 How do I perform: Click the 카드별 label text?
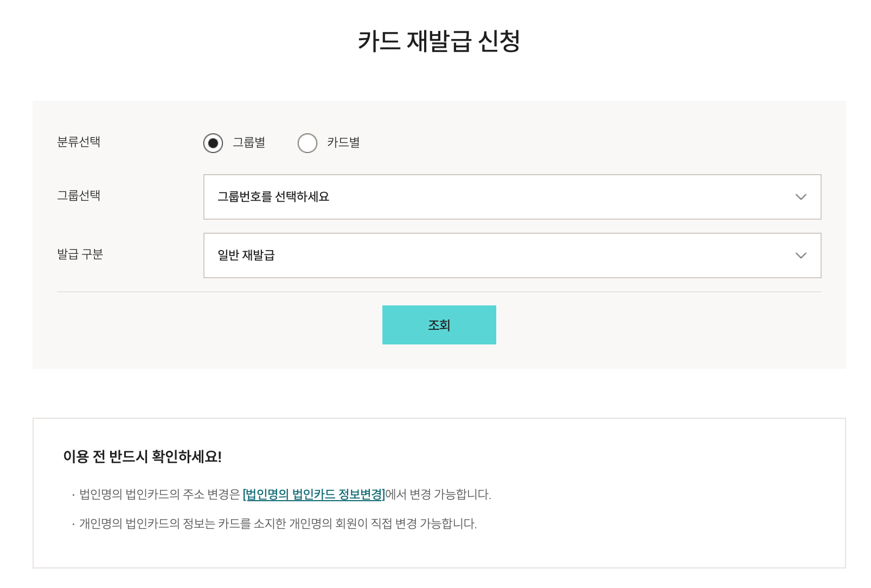point(343,143)
